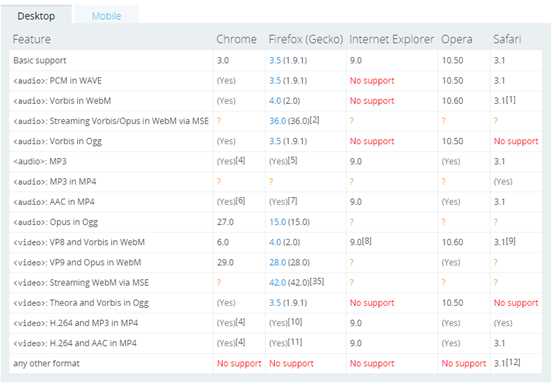Click Opera 10.60 in audio Vorbis in WebM row
Screen dimensions: 558x388
(453, 101)
